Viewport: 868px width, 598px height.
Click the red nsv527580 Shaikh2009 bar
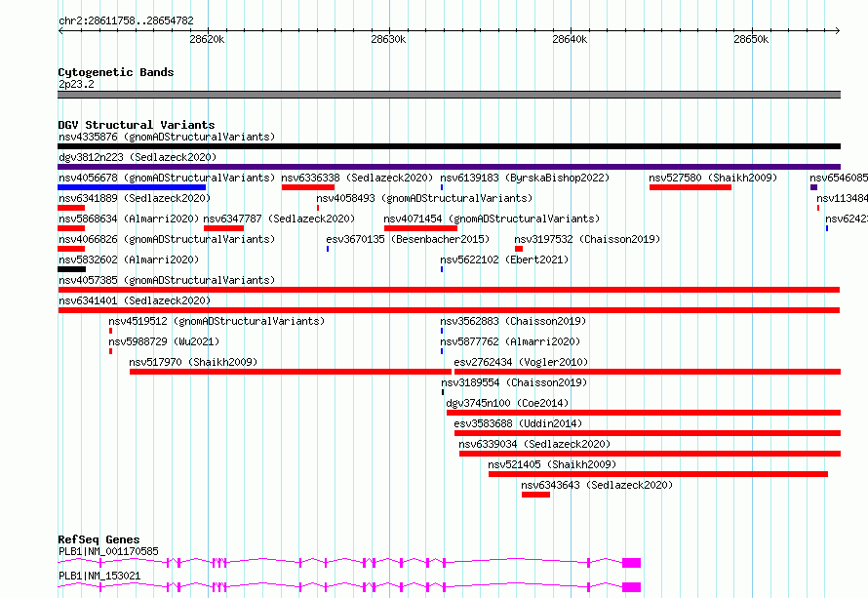[690, 187]
